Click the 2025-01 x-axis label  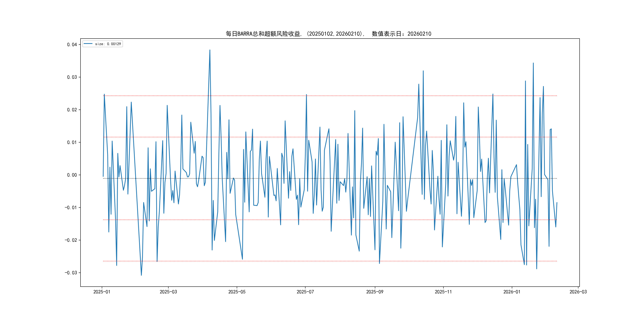pos(102,292)
